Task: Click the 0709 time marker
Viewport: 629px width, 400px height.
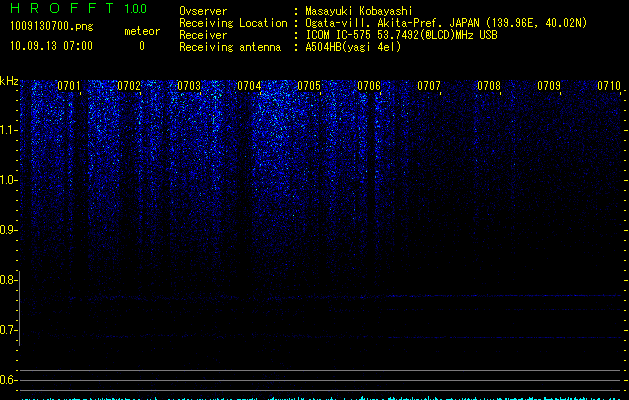Action: pyautogui.click(x=549, y=86)
